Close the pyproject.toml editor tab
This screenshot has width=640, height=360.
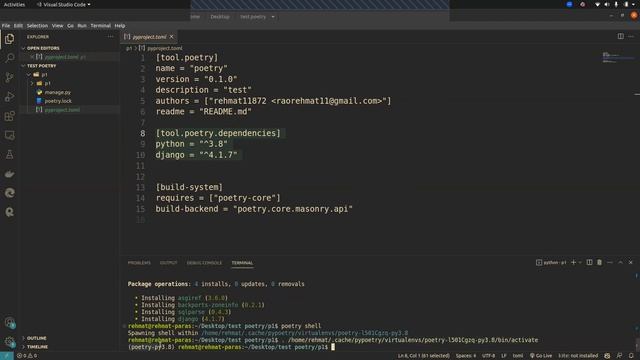click(x=171, y=37)
